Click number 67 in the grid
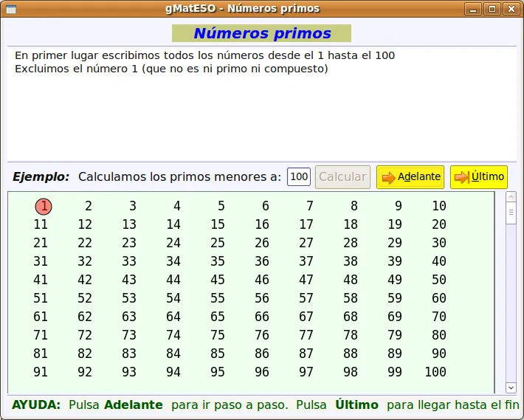The image size is (524, 420). (306, 317)
